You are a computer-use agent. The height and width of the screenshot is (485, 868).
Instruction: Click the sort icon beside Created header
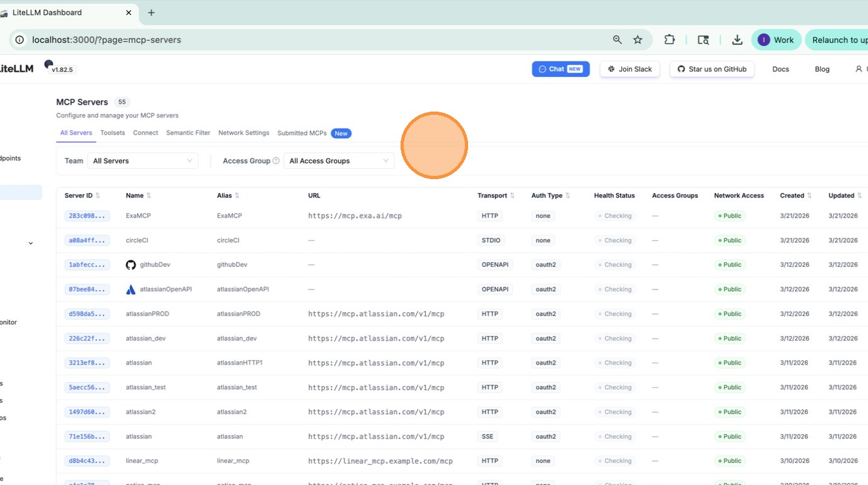[809, 196]
